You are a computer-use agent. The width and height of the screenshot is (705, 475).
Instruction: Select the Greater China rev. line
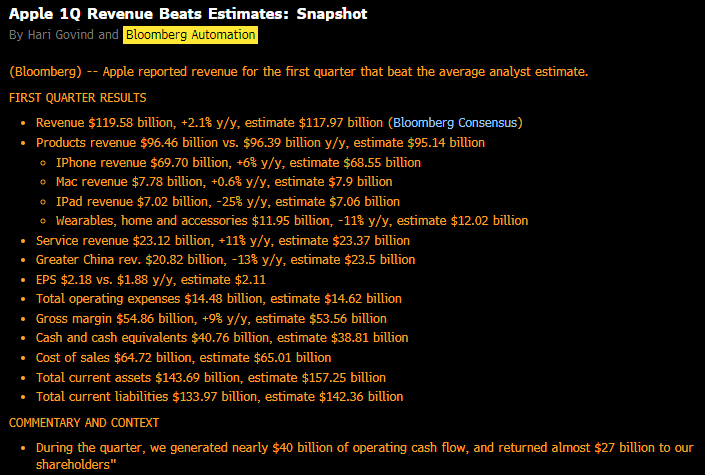(225, 260)
